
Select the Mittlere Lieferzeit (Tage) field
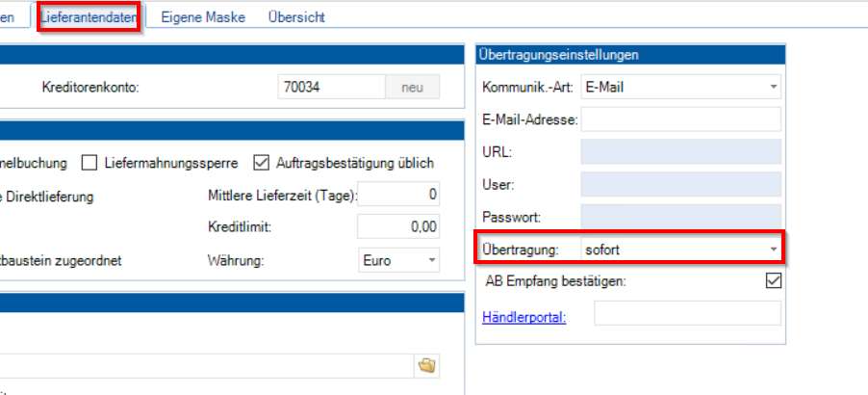click(399, 196)
